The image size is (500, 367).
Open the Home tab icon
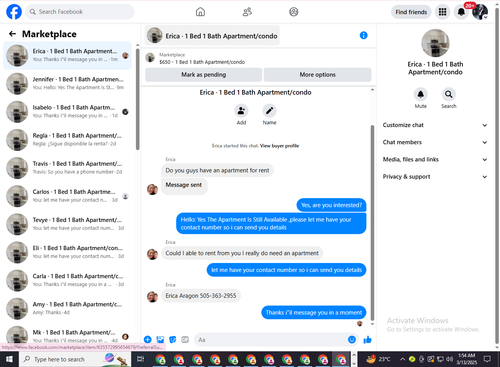200,12
